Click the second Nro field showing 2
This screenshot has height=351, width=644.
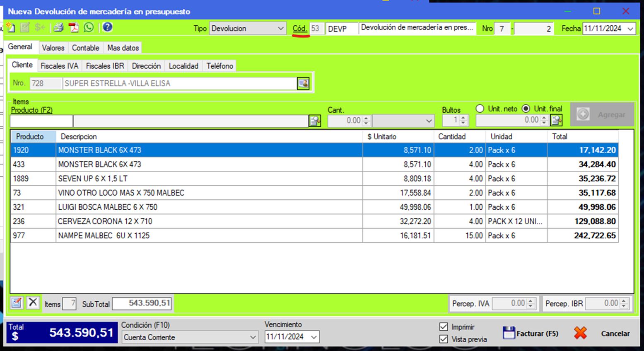534,29
